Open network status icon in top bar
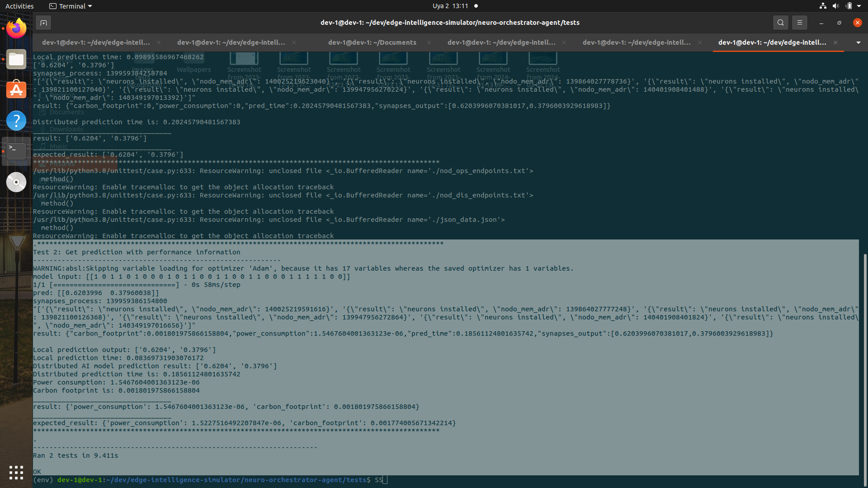Viewport: 868px width, 488px height. 823,6
